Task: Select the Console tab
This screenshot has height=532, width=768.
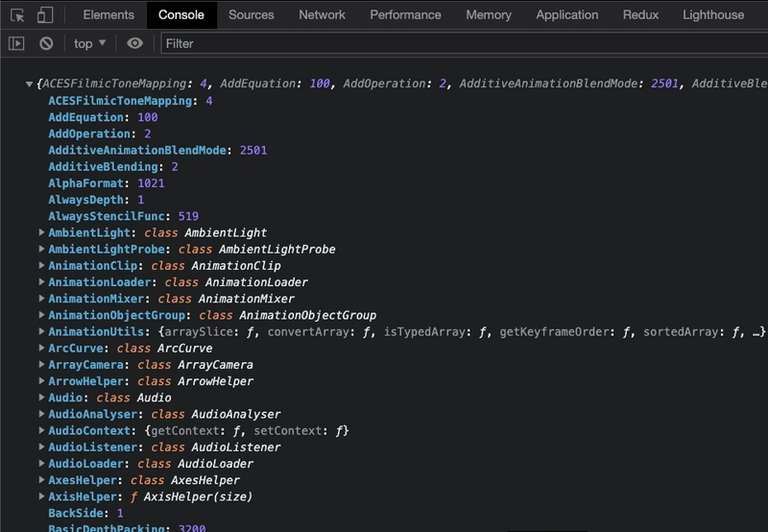Action: coord(181,15)
